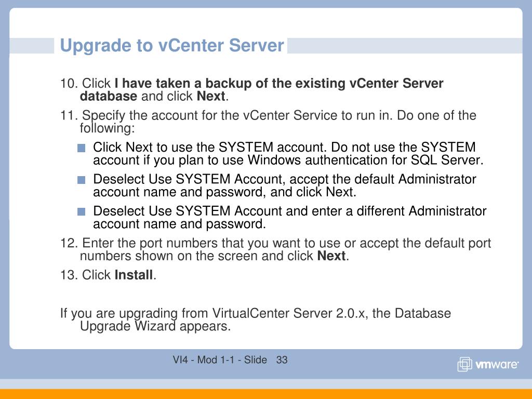Click the second blue square bullet
The height and width of the screenshot is (399, 532).
(81, 180)
